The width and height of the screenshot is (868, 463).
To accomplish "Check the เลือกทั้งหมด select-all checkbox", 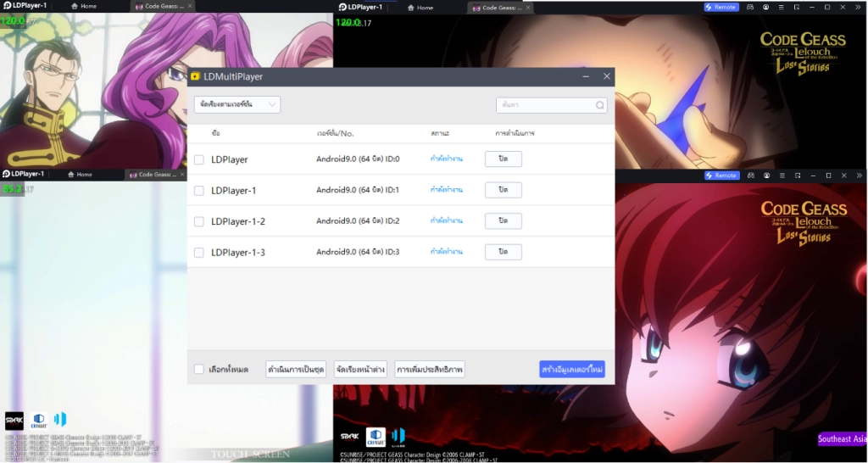I will [x=198, y=369].
